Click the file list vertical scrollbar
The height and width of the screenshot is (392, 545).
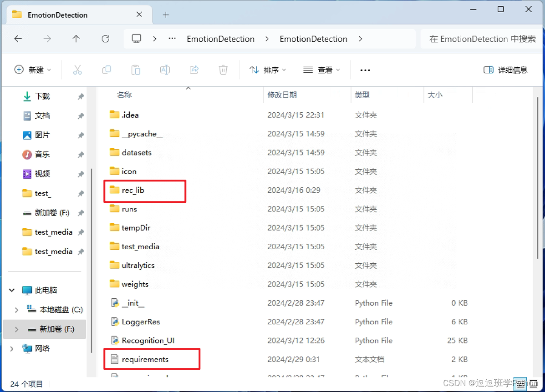[537, 177]
